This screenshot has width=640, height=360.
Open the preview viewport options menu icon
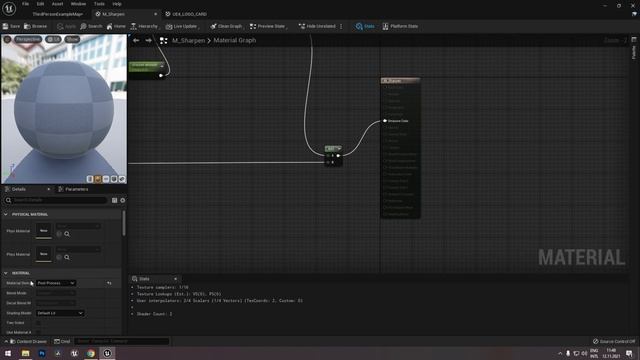point(7,39)
